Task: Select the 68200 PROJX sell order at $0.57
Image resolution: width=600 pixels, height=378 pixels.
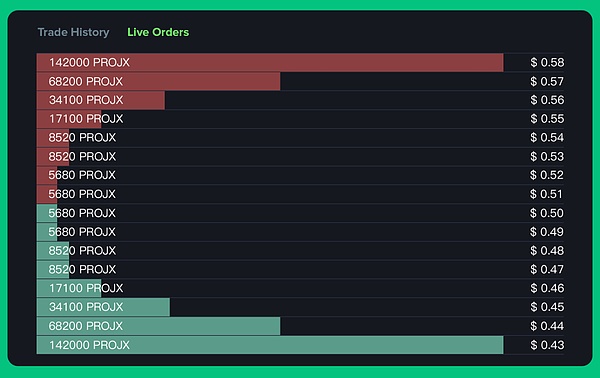Action: (300, 81)
